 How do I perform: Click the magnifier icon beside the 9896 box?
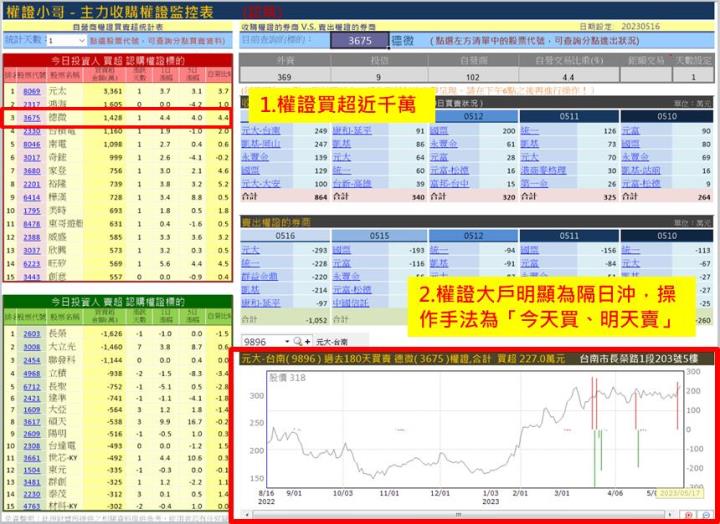pyautogui.click(x=298, y=341)
